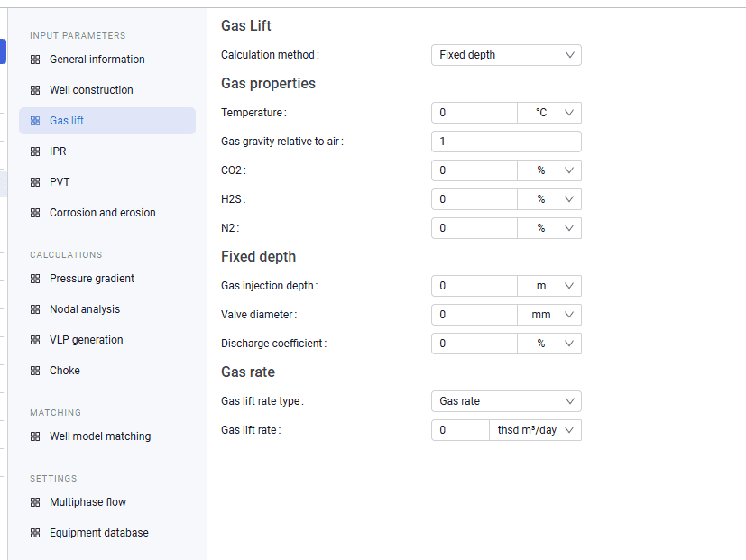The image size is (746, 560).
Task: Click the icon beside IPR
Action: pos(35,151)
